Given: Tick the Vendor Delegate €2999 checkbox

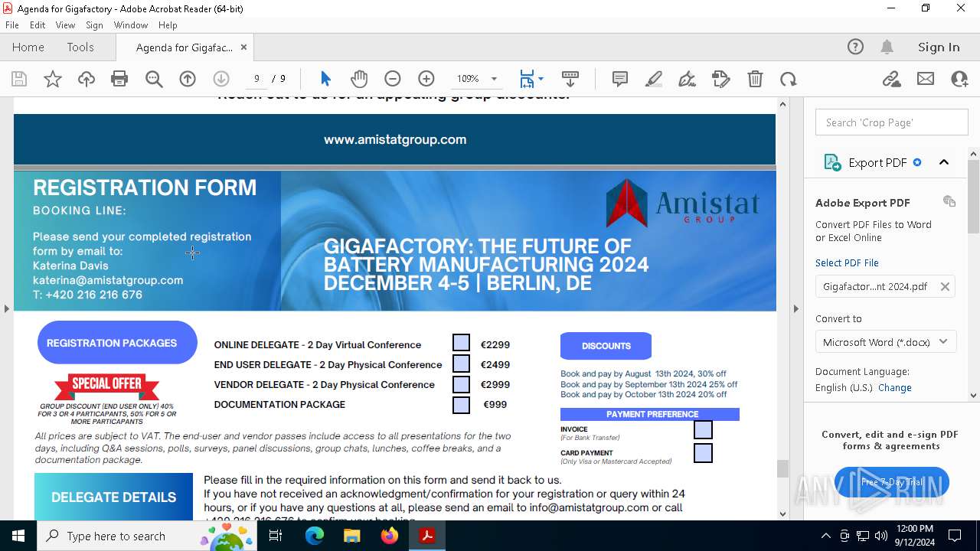Looking at the screenshot, I should point(461,384).
